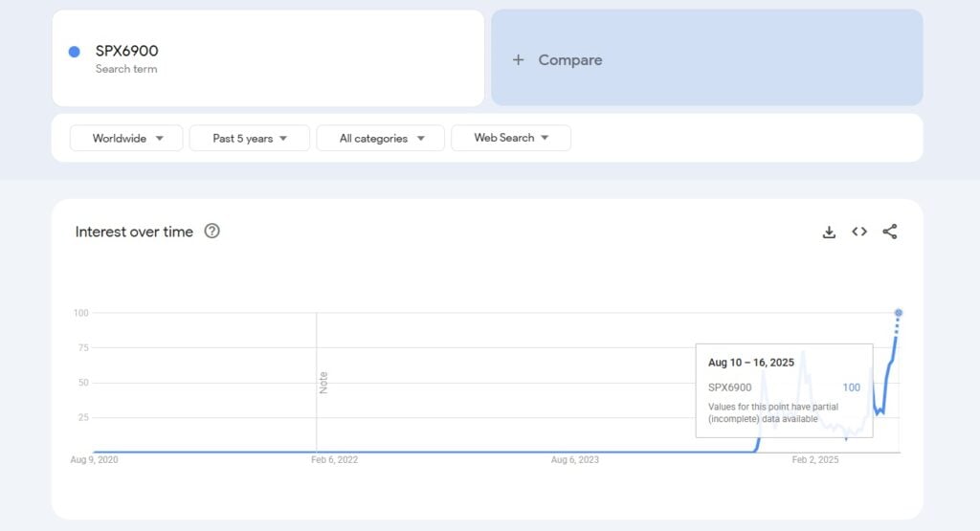The height and width of the screenshot is (531, 980).
Task: Click the Note marker on the chart
Action: [323, 383]
